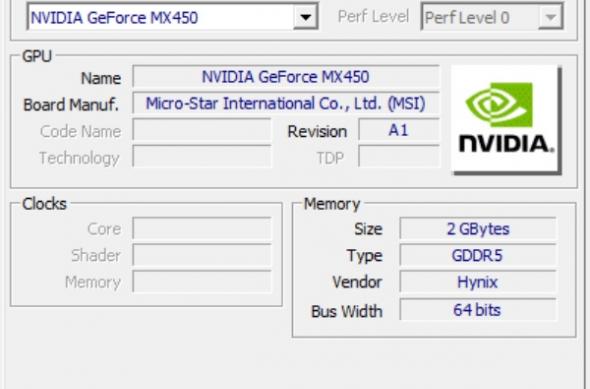590x389 pixels.
Task: Click the Revision A1 value
Action: (x=399, y=130)
